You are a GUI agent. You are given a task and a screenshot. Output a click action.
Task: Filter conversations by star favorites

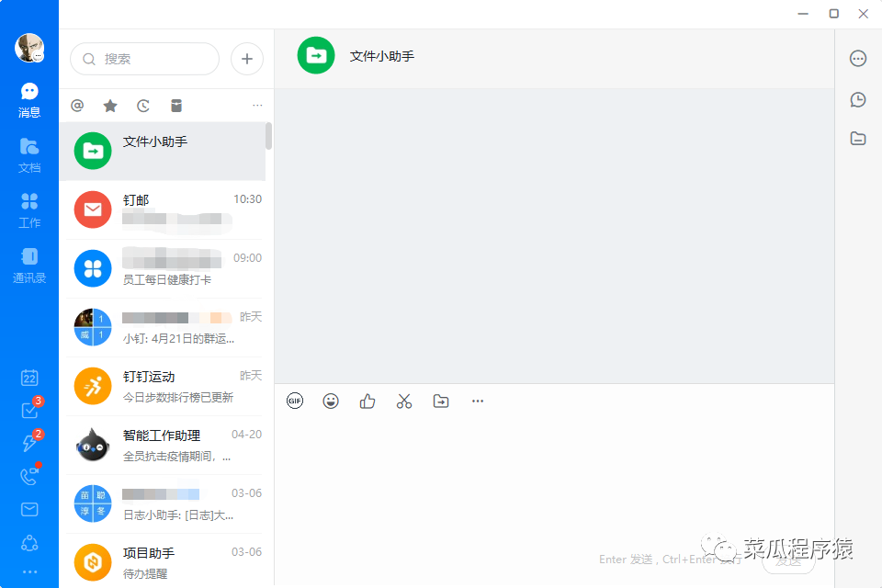(110, 106)
